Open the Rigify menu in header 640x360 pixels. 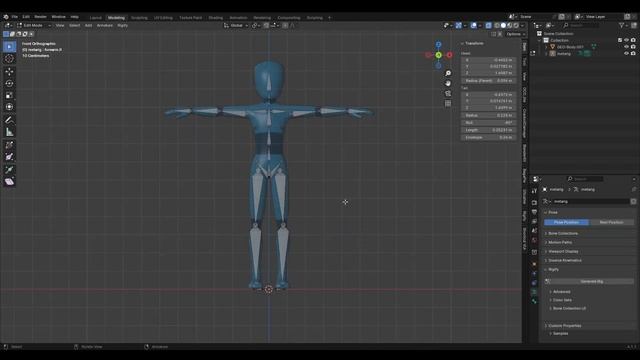pos(122,25)
